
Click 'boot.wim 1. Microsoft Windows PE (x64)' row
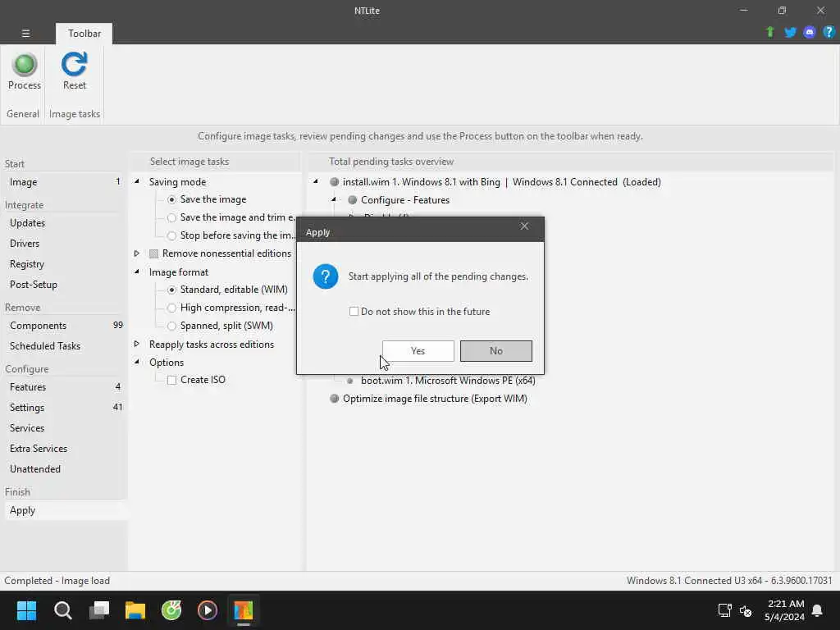tap(448, 381)
